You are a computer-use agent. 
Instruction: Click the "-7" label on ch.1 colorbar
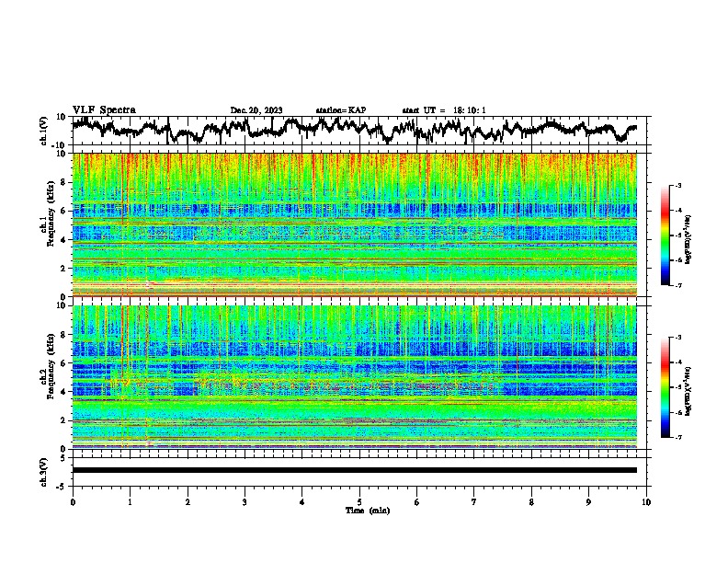677,285
